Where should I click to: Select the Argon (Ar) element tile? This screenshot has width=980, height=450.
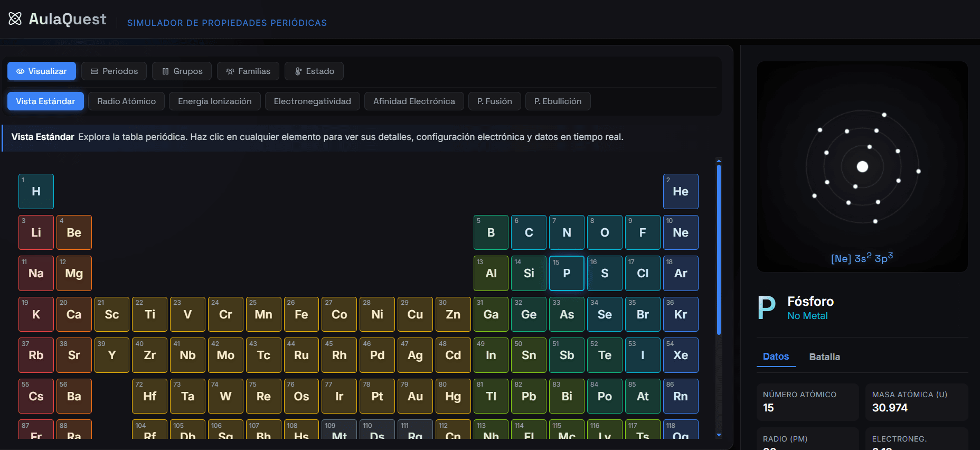point(681,273)
